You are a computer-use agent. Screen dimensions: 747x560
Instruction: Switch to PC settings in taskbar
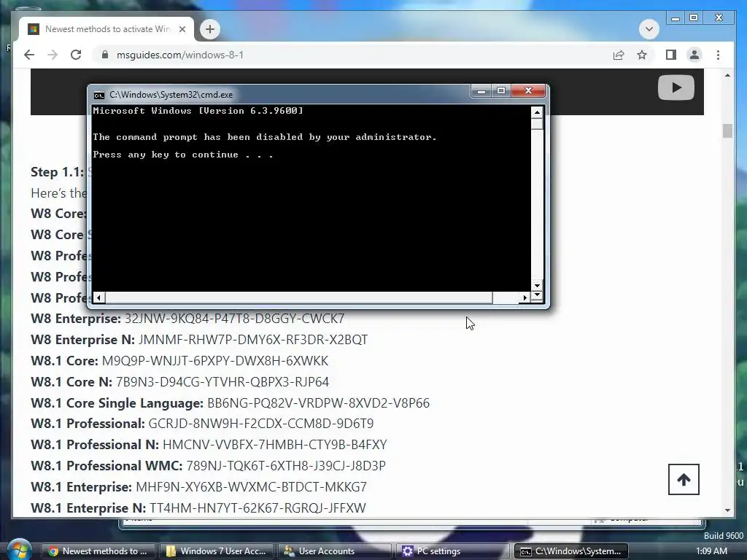[452, 551]
